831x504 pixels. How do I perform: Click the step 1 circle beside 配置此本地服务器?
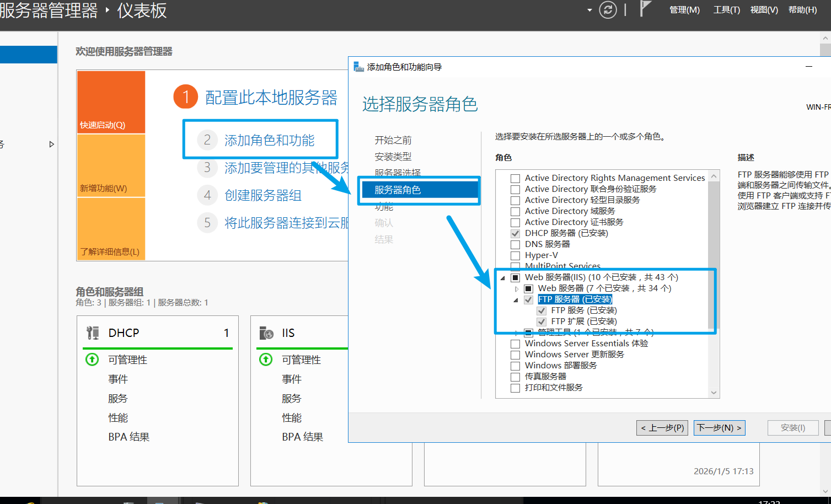(x=186, y=95)
